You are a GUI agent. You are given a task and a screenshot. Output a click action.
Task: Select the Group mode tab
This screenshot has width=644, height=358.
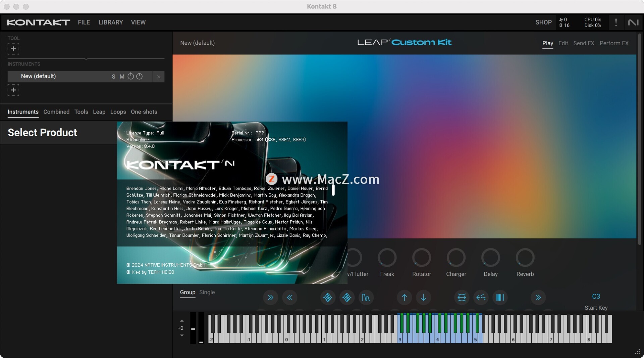click(x=187, y=293)
